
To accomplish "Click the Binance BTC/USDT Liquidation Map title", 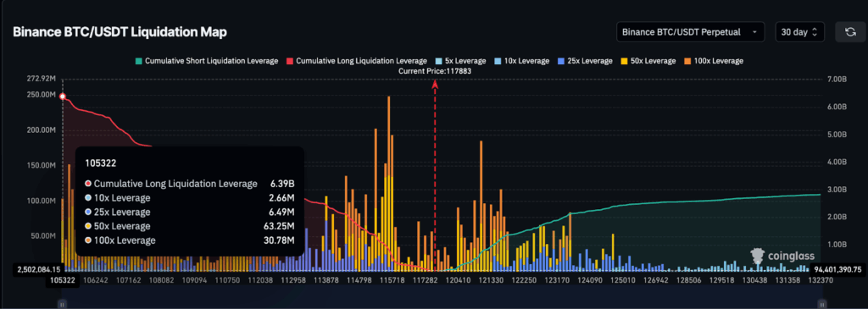I will tap(120, 32).
